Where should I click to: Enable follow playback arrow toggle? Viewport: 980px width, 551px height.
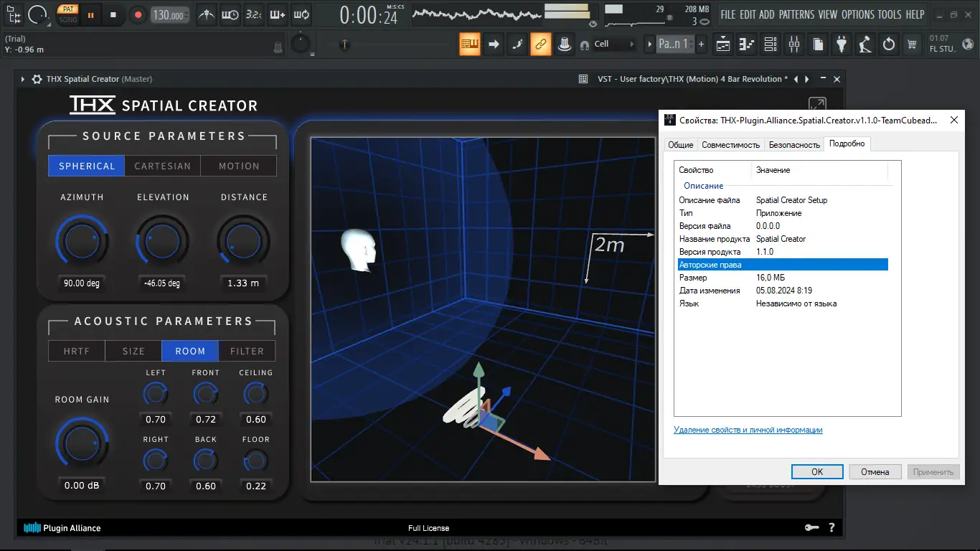point(494,44)
